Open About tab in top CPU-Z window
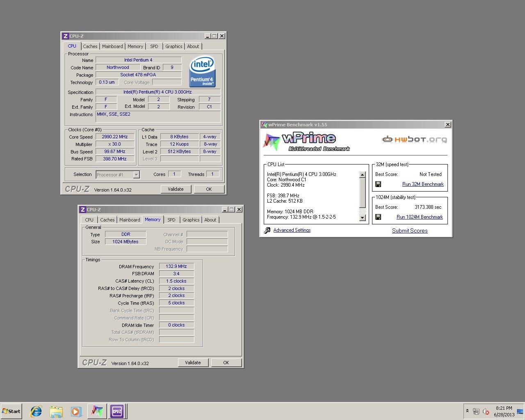 point(193,46)
